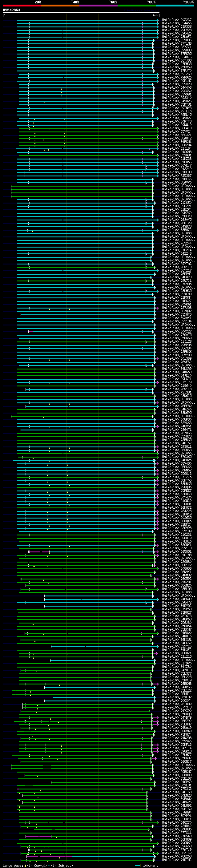Click subject name UniRef100_Q864T1

click(x=177, y=430)
